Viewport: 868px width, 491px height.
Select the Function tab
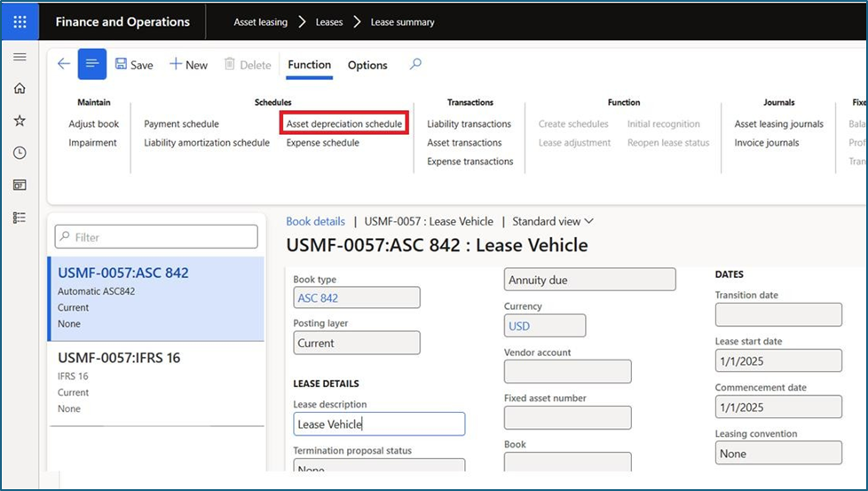click(x=309, y=65)
